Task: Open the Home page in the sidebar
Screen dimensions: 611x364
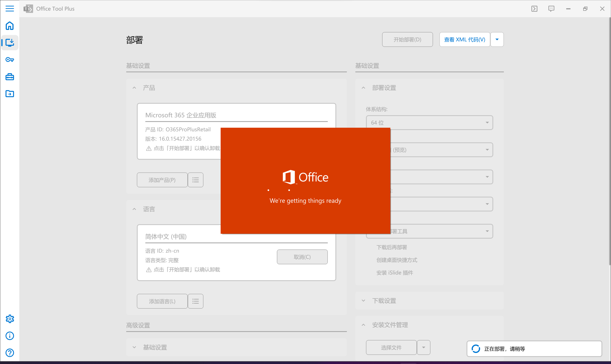Action: 10,25
